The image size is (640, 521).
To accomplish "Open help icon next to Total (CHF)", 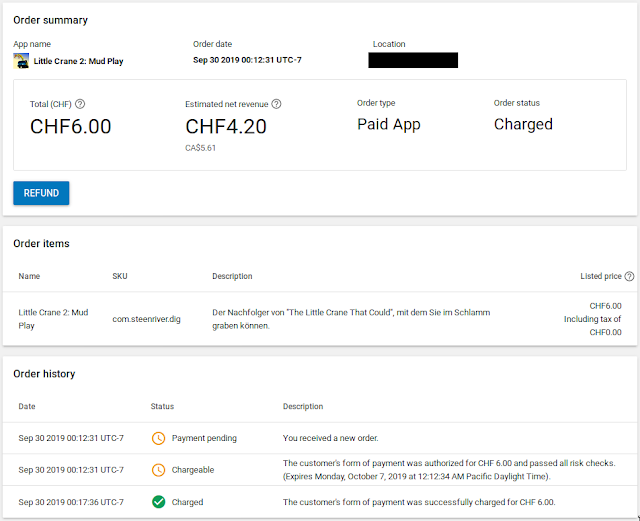I will tap(80, 104).
